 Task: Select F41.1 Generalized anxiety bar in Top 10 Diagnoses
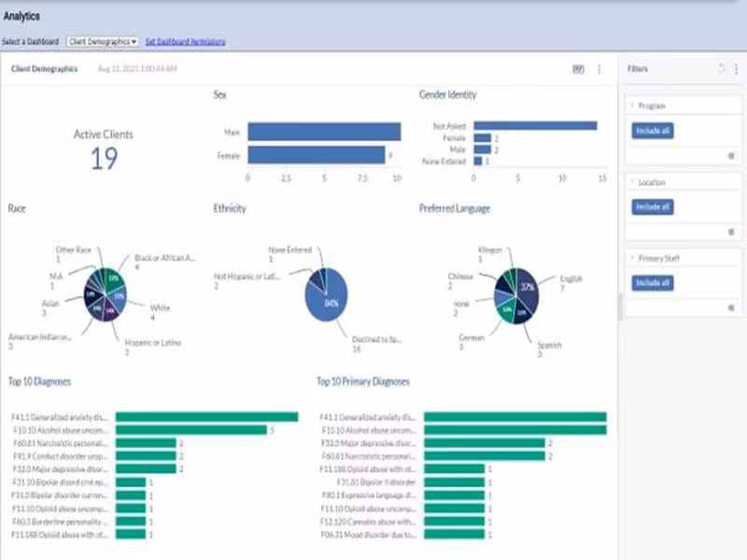tap(206, 417)
